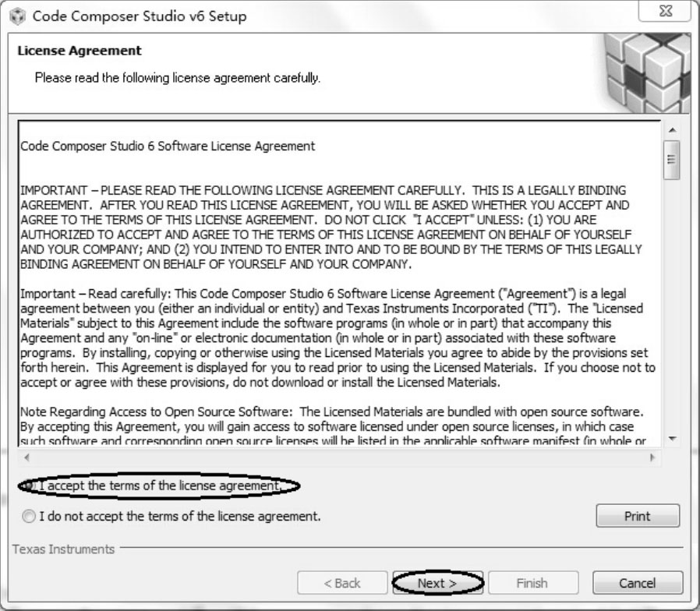Click the setup icon in the title bar
Viewport: 700px width, 611px height.
[x=18, y=16]
